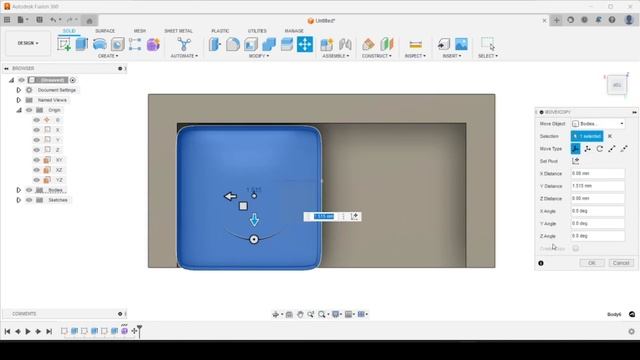Select the Shell tool icon
Viewport: 640px width, 360px height.
point(251,44)
